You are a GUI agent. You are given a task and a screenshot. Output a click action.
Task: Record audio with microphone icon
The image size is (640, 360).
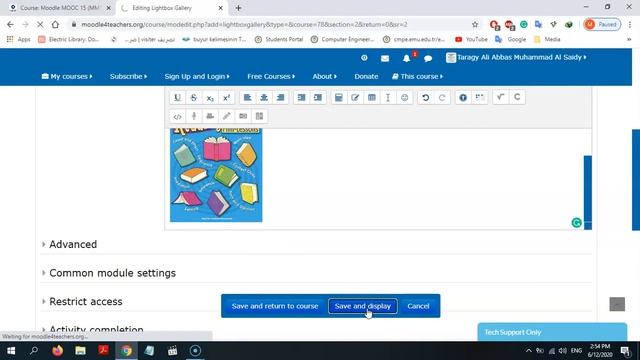coord(194,116)
